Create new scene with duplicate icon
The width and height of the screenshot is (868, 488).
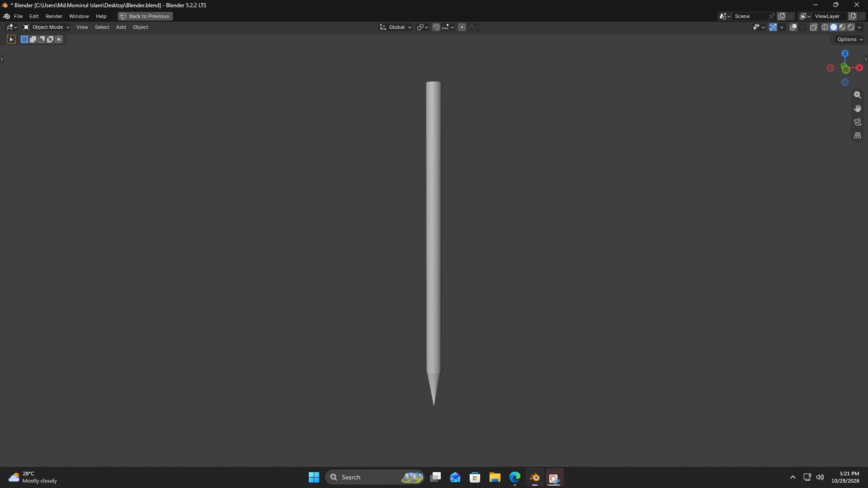pyautogui.click(x=781, y=16)
